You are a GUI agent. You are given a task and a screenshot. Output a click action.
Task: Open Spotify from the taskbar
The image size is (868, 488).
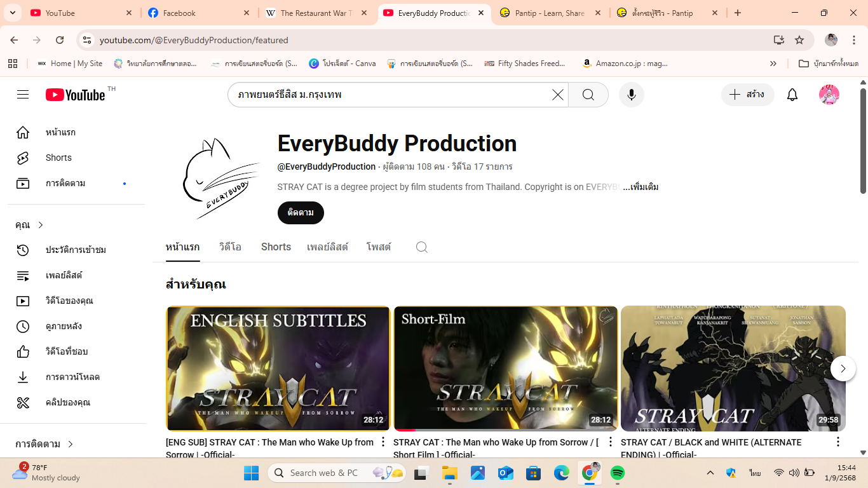pos(617,473)
